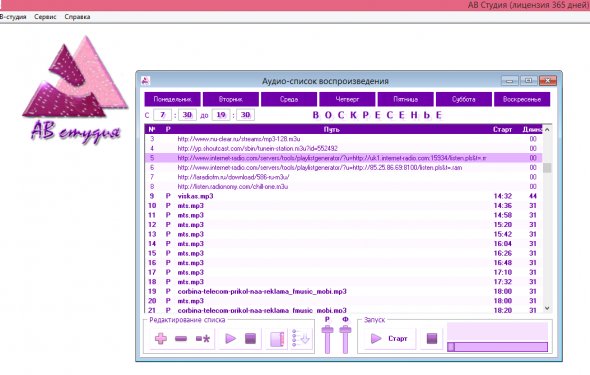Switch to the Понедельник tab
590x375 pixels.
pos(172,99)
